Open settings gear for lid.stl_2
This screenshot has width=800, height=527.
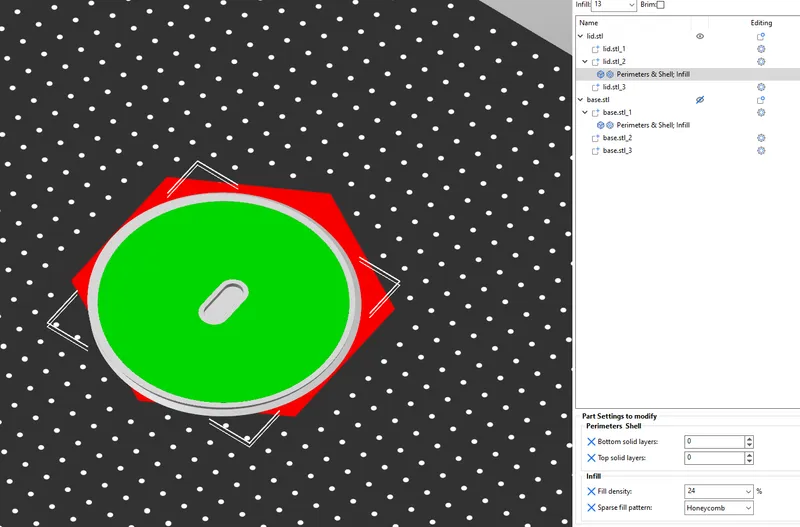[x=761, y=62]
